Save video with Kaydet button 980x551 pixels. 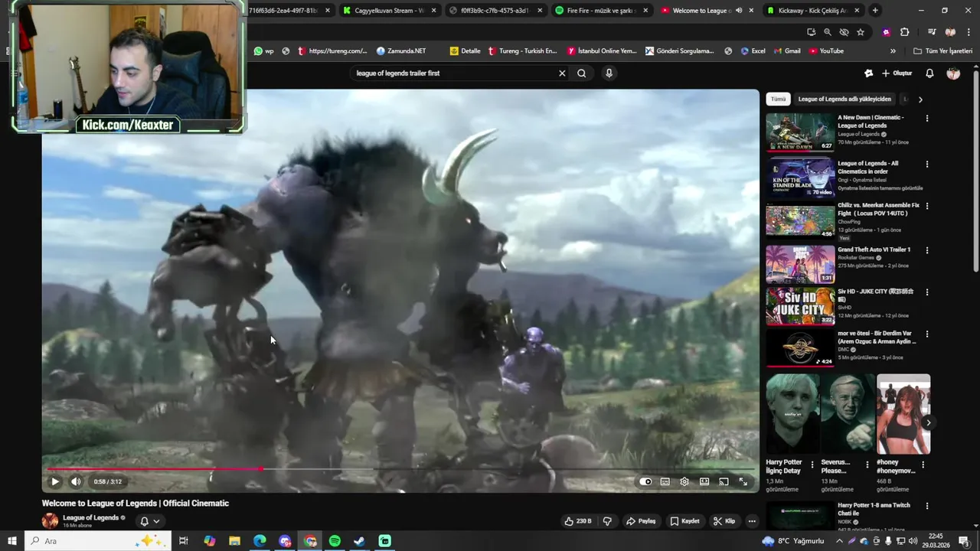(x=684, y=521)
